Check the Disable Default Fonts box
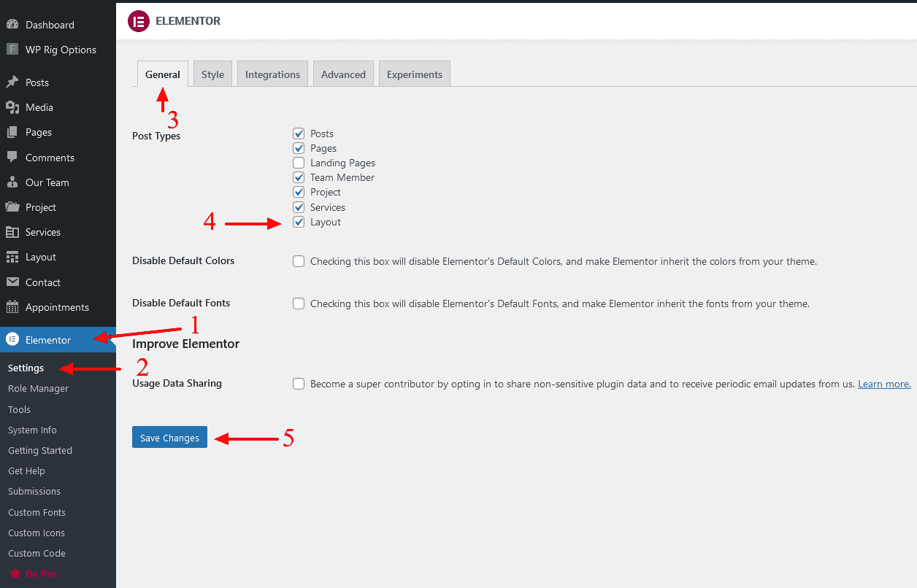This screenshot has height=588, width=917. [x=299, y=303]
